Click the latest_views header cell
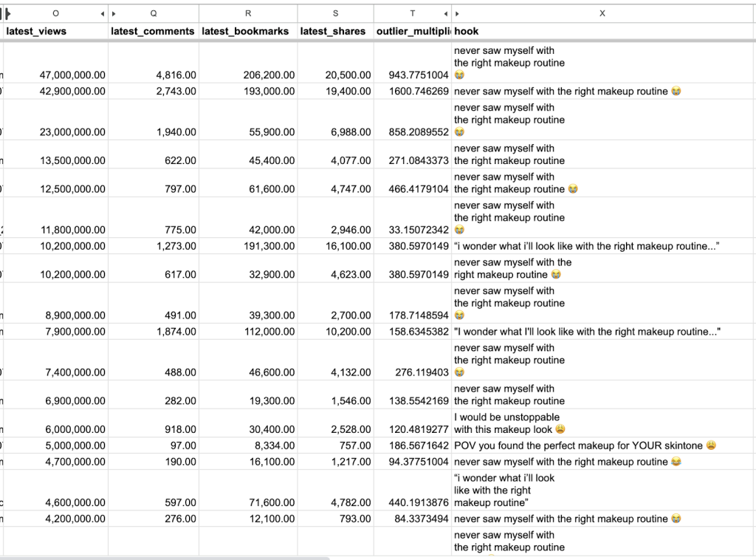The height and width of the screenshot is (560, 756). (x=56, y=31)
